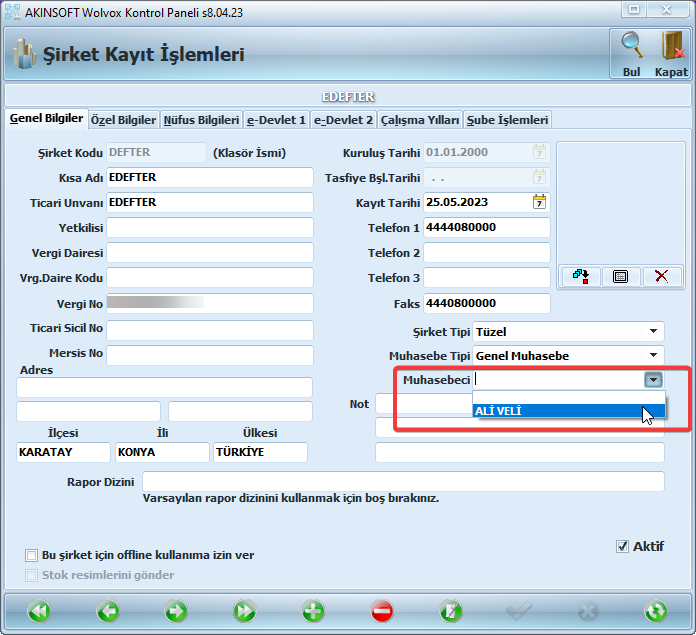This screenshot has height=635, width=696.
Task: Collapse the Muhasebeci dropdown arrow
Action: (x=653, y=380)
